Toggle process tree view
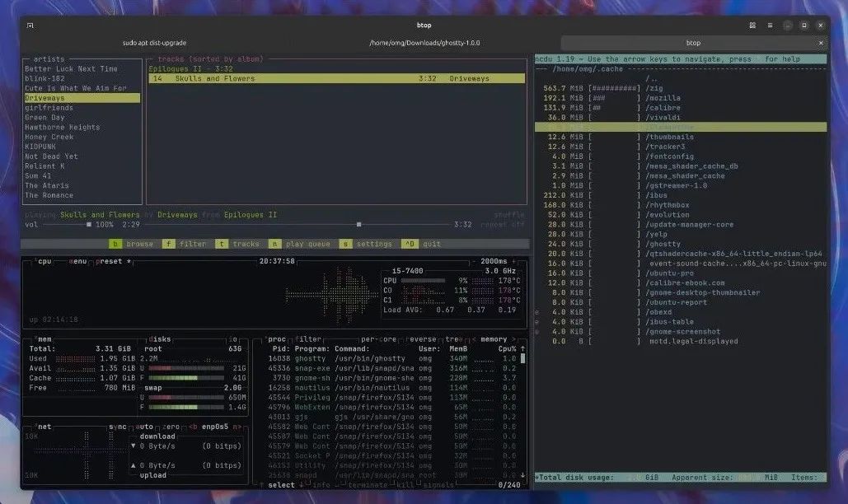This screenshot has width=848, height=504. [452, 339]
